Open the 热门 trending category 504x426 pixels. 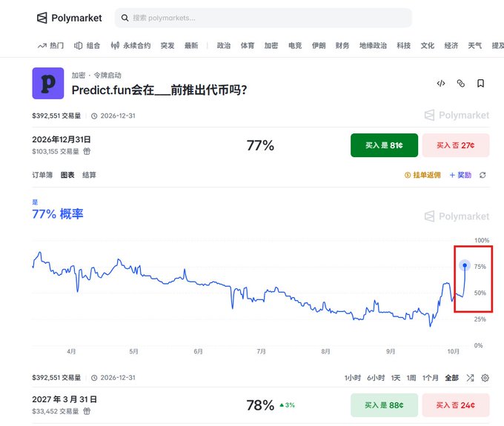coord(51,46)
